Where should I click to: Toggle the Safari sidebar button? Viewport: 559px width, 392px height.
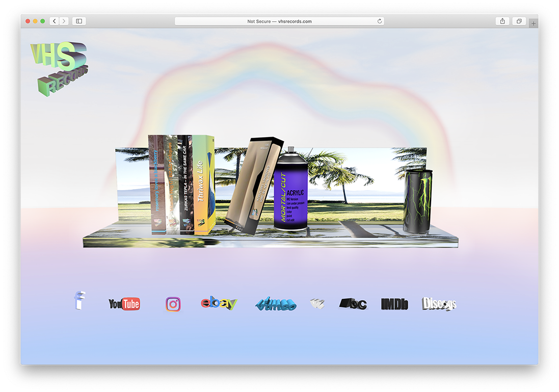(x=79, y=21)
